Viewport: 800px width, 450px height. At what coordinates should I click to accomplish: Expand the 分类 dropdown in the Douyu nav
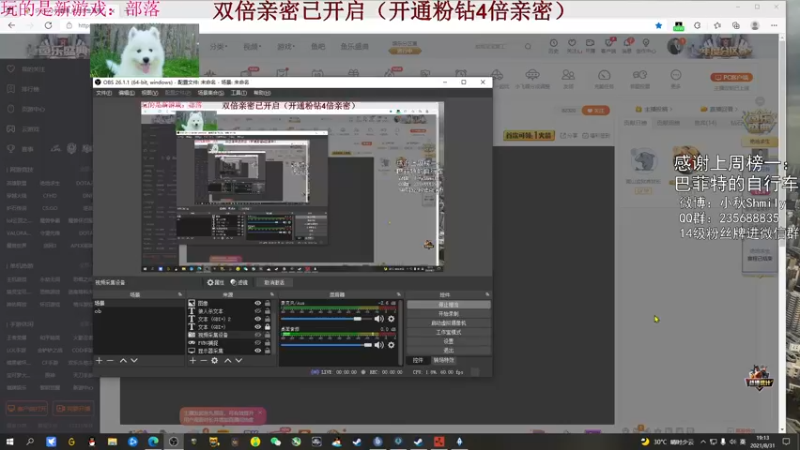(x=218, y=46)
